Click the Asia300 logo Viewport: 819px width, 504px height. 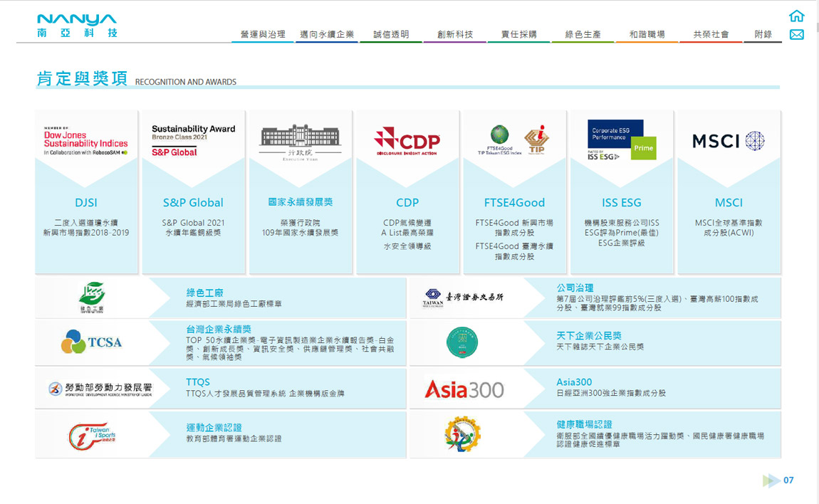(x=464, y=389)
